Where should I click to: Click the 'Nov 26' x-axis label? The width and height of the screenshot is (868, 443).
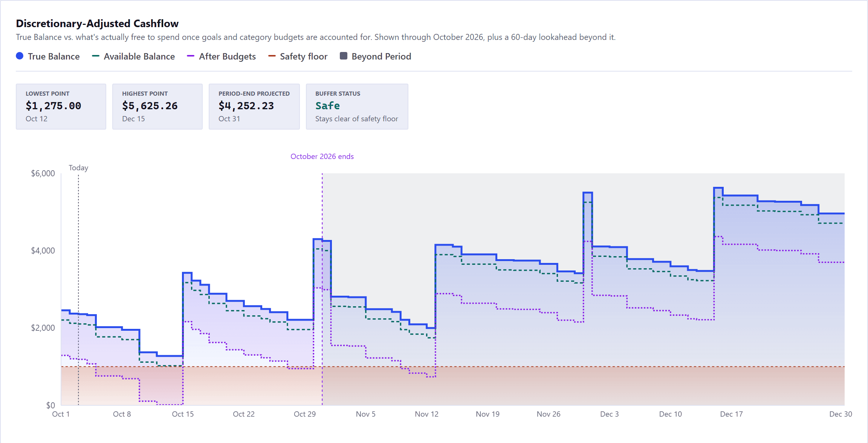(x=549, y=414)
